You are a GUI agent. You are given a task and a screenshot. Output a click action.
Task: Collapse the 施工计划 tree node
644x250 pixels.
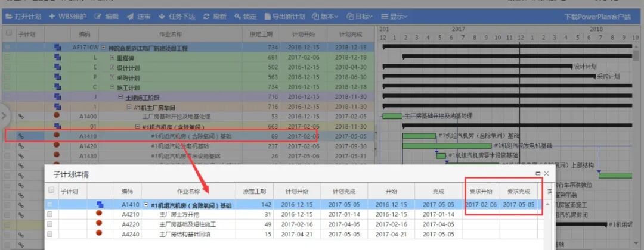(x=112, y=87)
